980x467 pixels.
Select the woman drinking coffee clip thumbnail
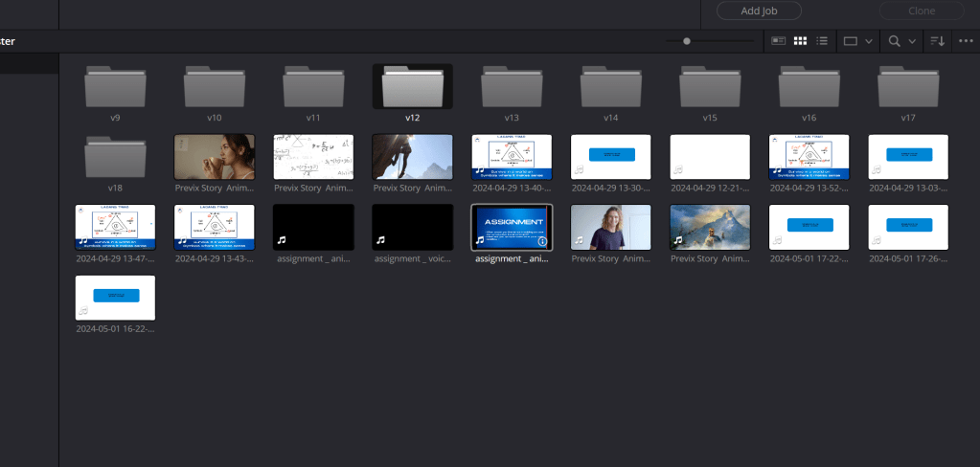pos(215,157)
